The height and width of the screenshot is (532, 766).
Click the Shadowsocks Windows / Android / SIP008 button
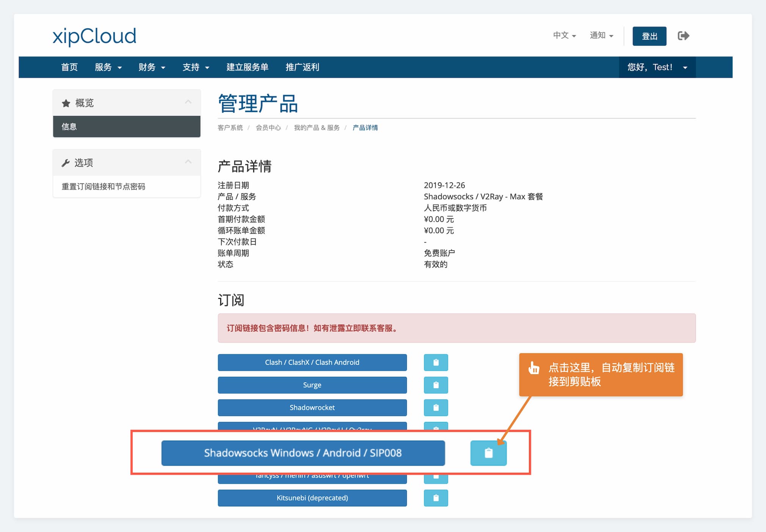click(x=303, y=453)
